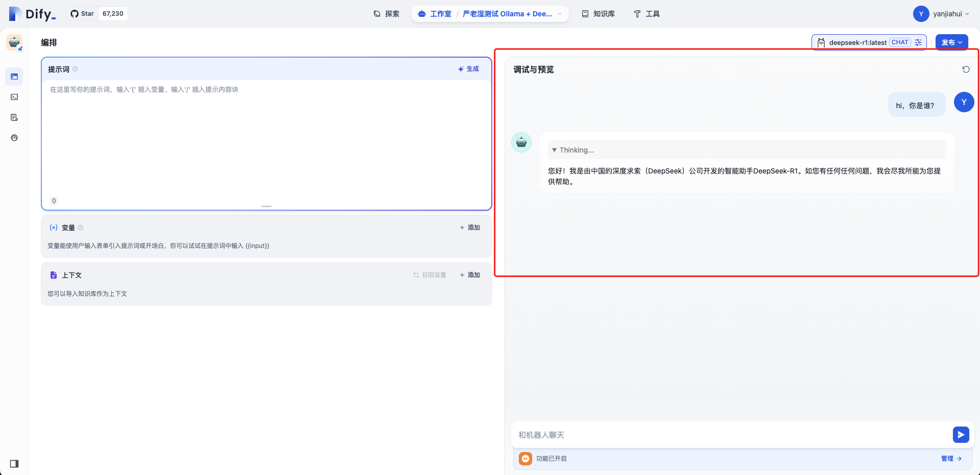Image resolution: width=980 pixels, height=475 pixels.
Task: Open the orchestration icon in left sidebar
Action: [14, 77]
